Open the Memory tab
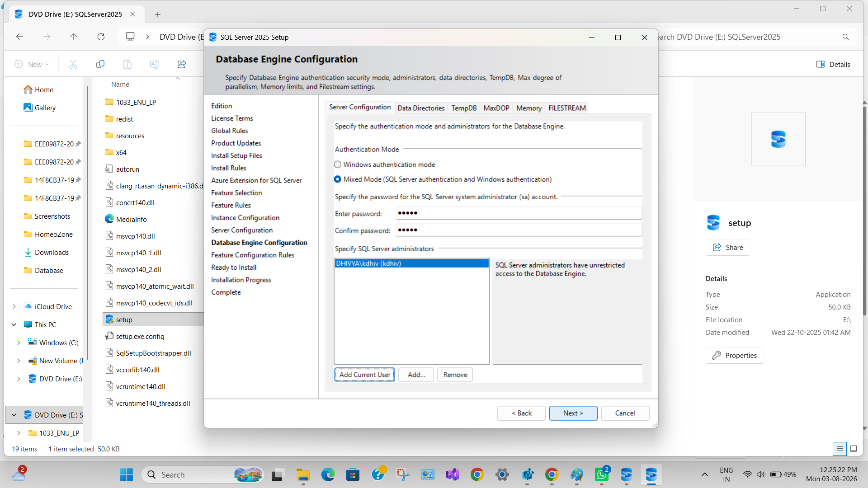This screenshot has width=868, height=488. pyautogui.click(x=529, y=108)
